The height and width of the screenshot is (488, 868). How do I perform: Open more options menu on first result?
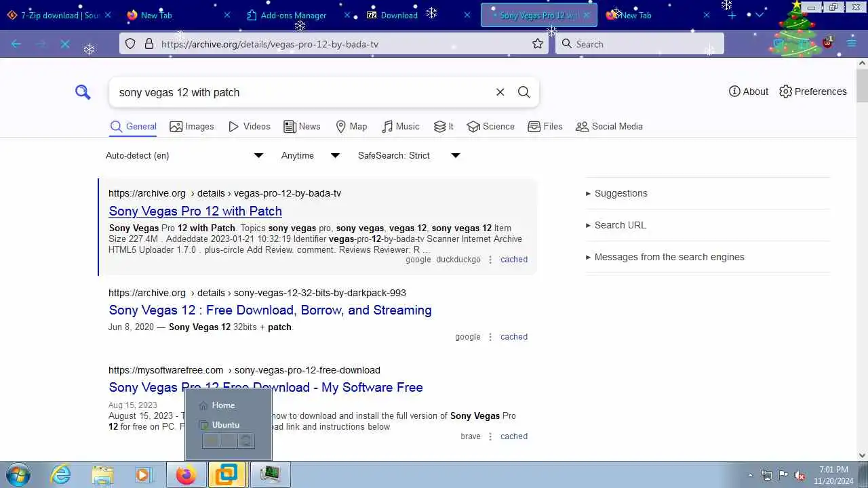(x=490, y=260)
